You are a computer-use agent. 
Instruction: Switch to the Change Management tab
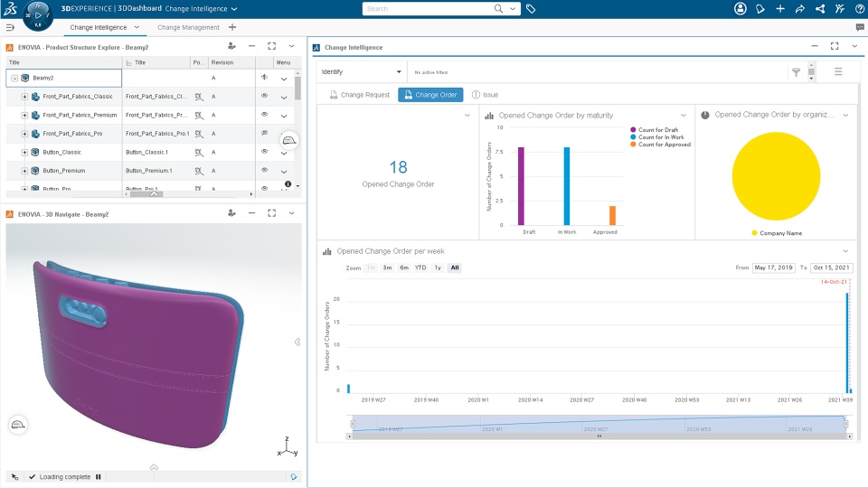[188, 27]
